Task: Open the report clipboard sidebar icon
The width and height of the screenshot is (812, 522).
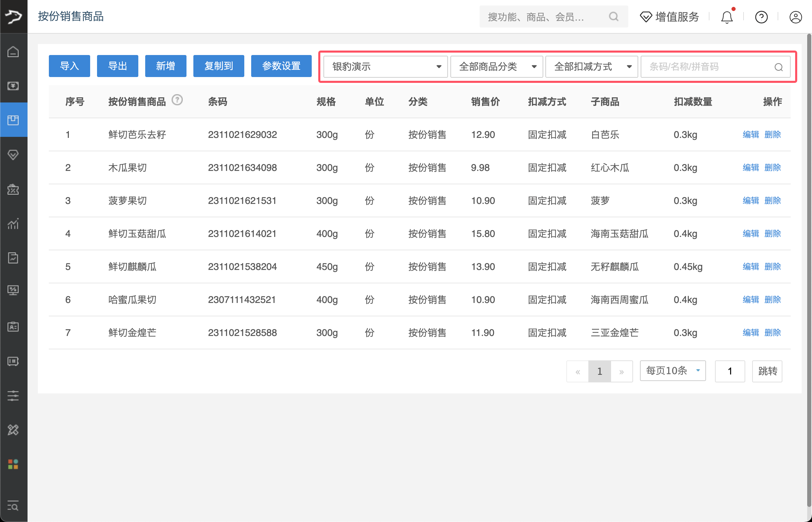Action: pyautogui.click(x=13, y=258)
